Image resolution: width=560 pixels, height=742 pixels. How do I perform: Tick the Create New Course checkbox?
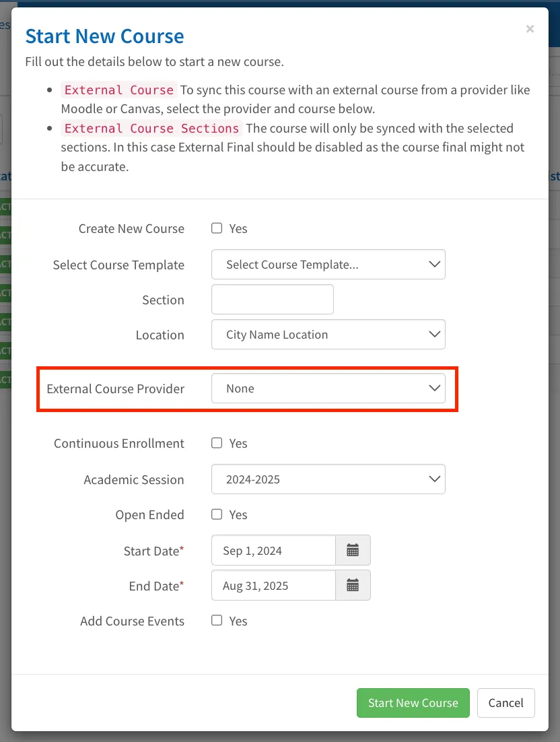point(217,228)
